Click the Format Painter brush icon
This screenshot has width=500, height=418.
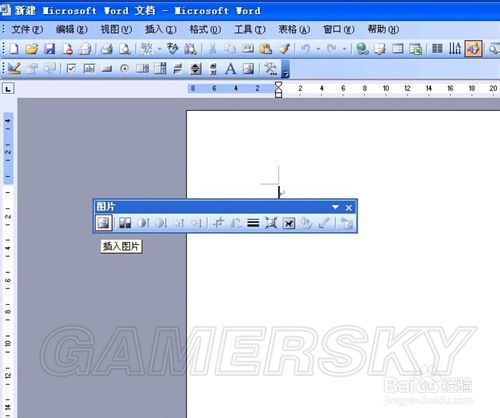[284, 49]
